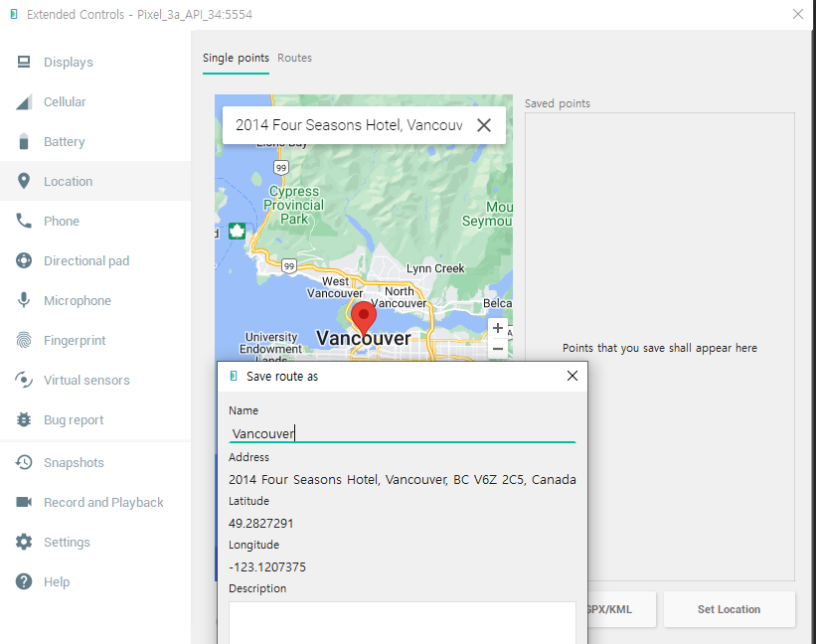Open Phone in the sidebar

coord(95,221)
